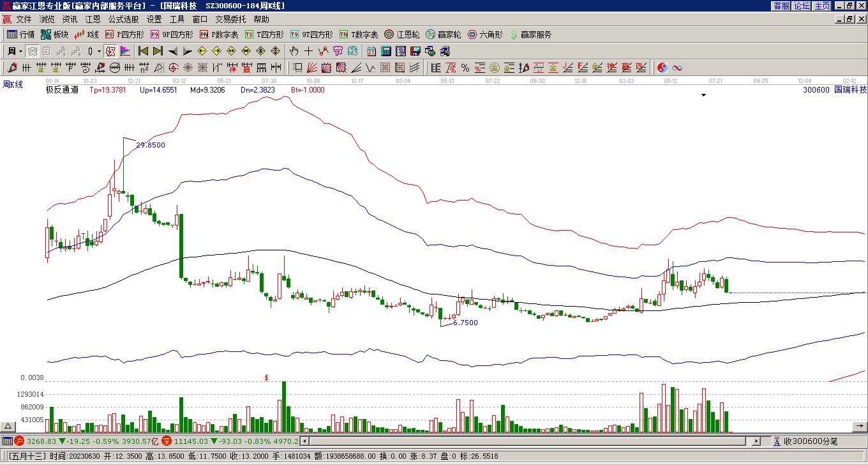Open the calendar icon labeled 21

pyautogui.click(x=371, y=51)
